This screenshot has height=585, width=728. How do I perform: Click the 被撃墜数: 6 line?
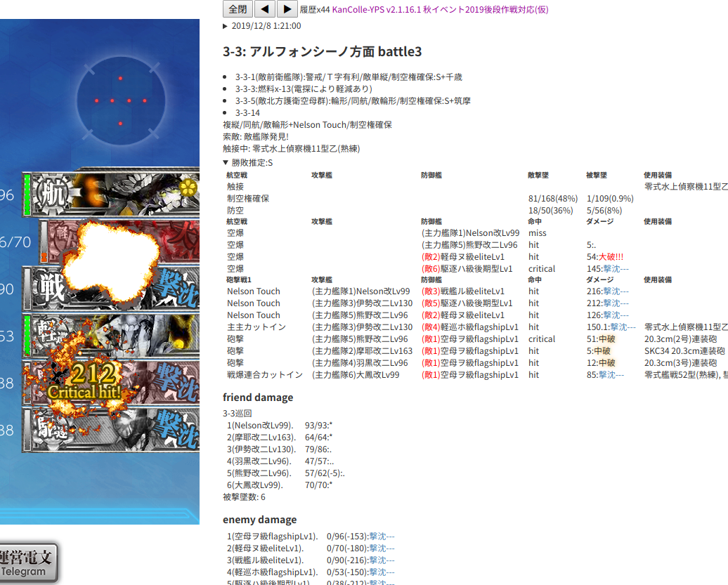click(x=245, y=497)
